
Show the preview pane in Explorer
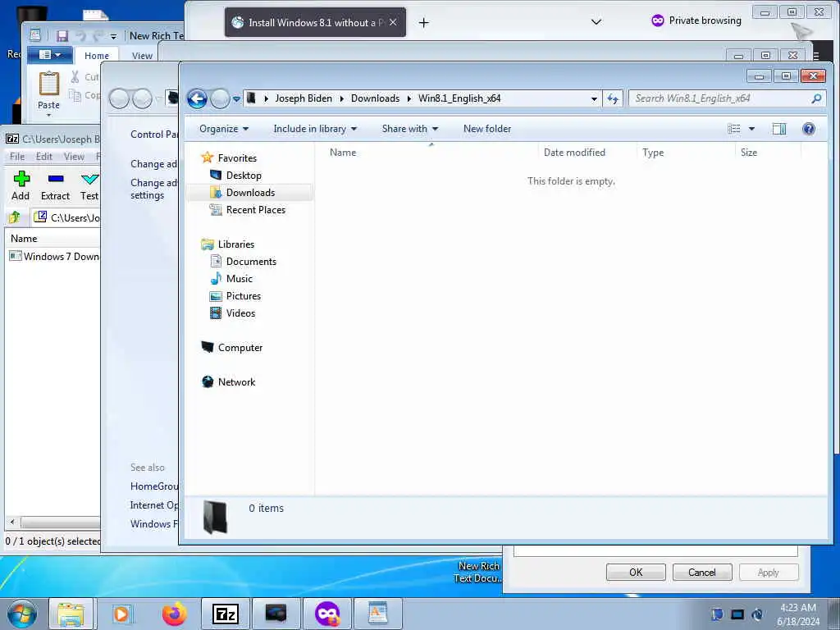pos(779,129)
